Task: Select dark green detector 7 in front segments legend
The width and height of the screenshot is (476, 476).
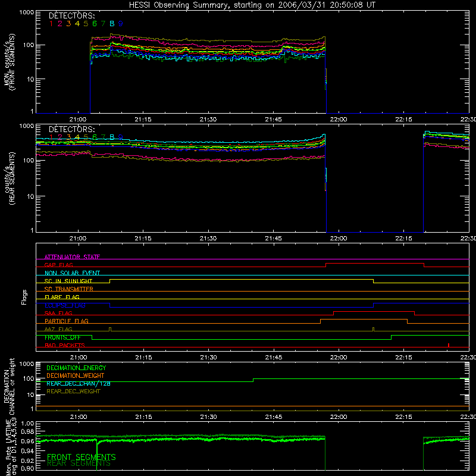Action: (103, 23)
